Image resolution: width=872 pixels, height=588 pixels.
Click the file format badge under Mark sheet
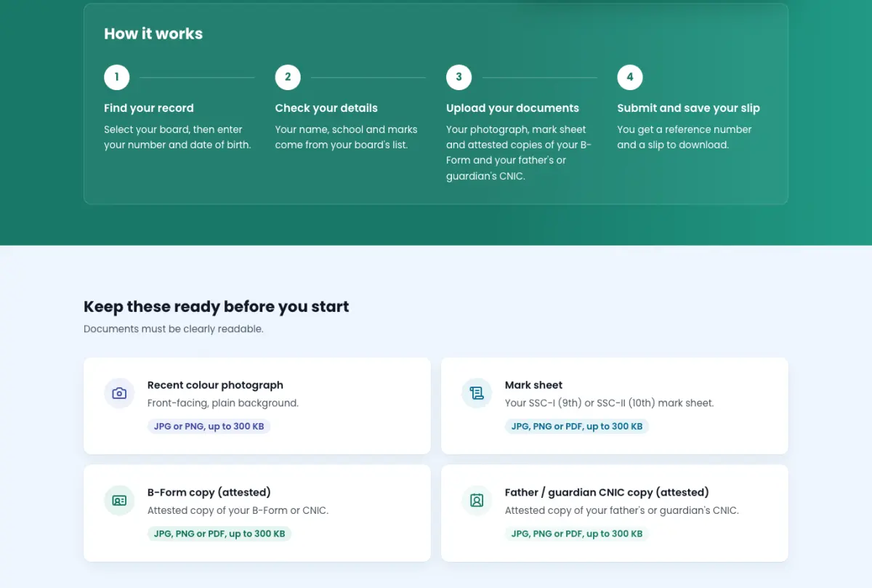(577, 427)
